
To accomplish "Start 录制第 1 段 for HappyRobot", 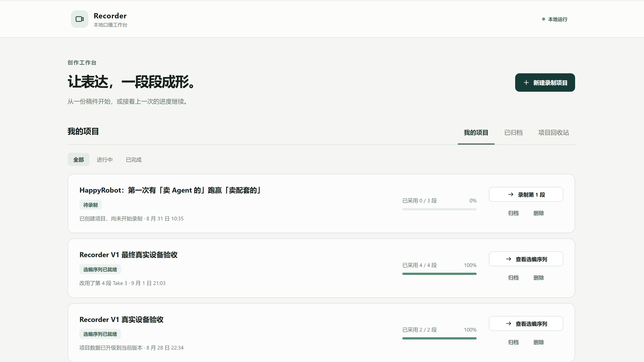I will pyautogui.click(x=526, y=194).
